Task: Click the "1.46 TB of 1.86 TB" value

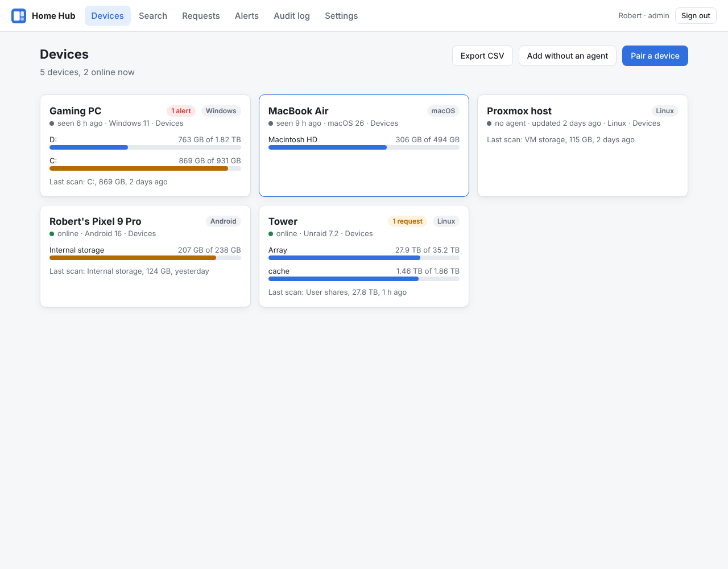Action: click(x=428, y=271)
